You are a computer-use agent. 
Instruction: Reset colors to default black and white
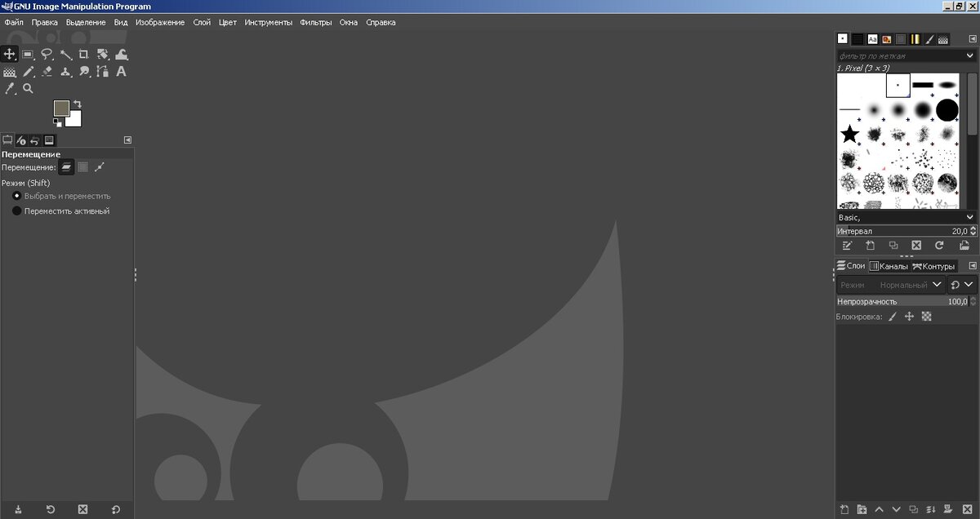(x=57, y=122)
